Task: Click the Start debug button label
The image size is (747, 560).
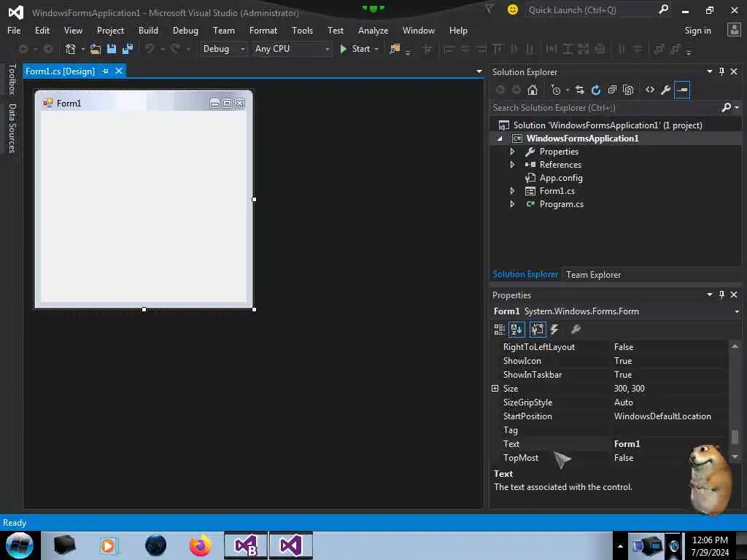Action: point(360,49)
